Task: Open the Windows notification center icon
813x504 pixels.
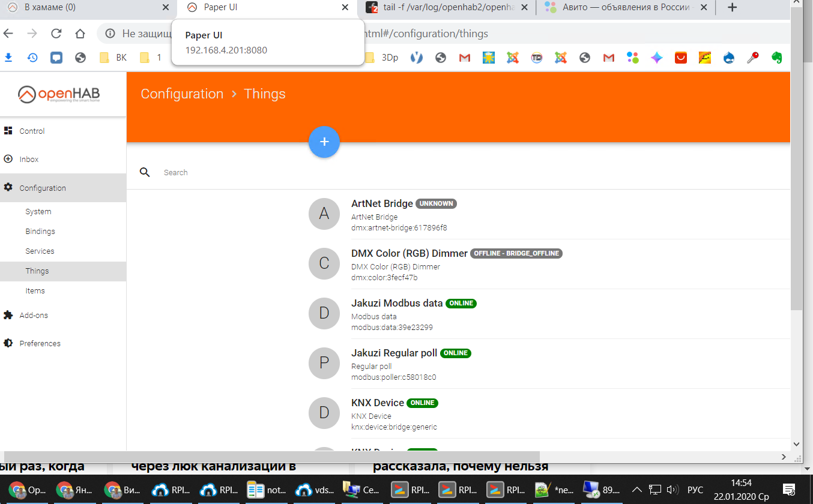Action: tap(790, 489)
